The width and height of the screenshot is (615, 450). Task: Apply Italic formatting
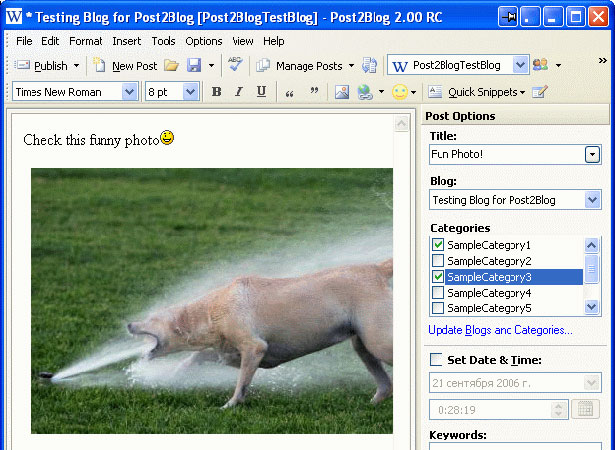coord(238,92)
